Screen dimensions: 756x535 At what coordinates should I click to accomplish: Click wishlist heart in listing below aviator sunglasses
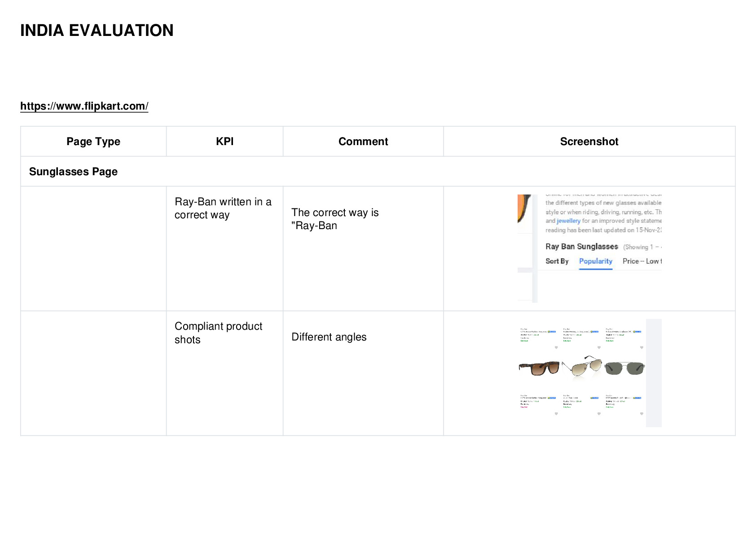(x=599, y=414)
